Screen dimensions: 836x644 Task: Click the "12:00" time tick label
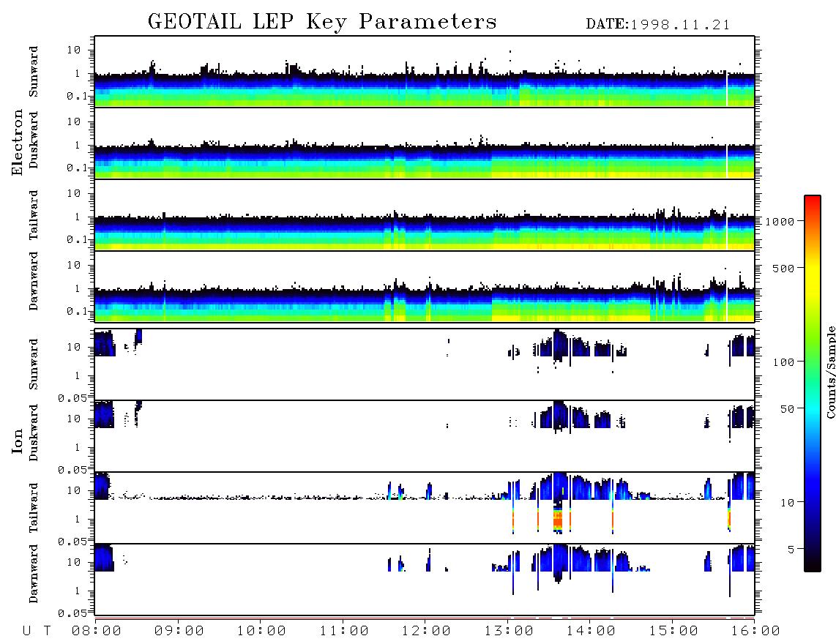click(x=426, y=631)
